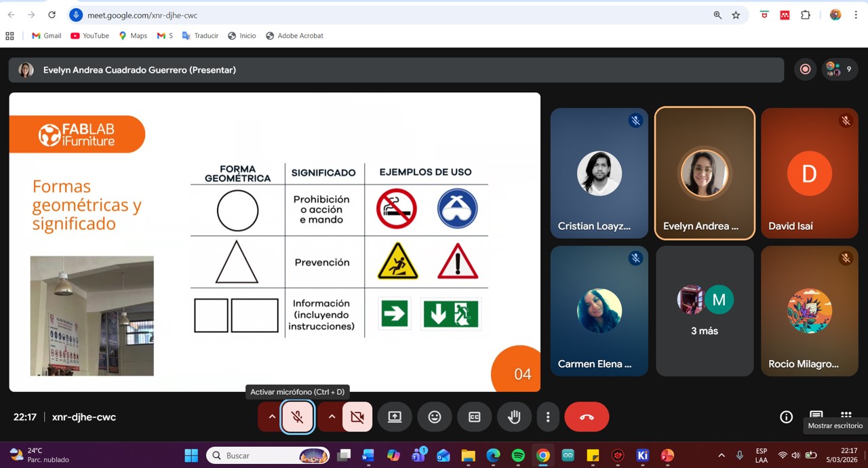This screenshot has height=468, width=868.
Task: Click microphone permission icon in address bar
Action: coord(76,15)
